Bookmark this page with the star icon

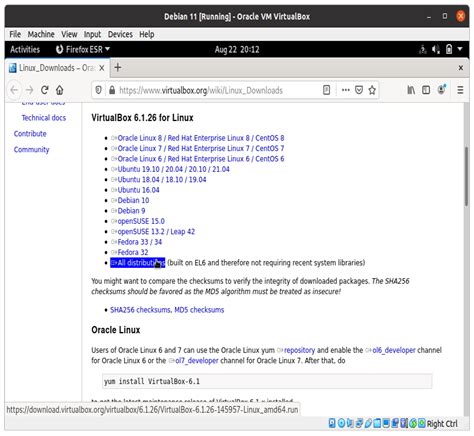coord(372,90)
